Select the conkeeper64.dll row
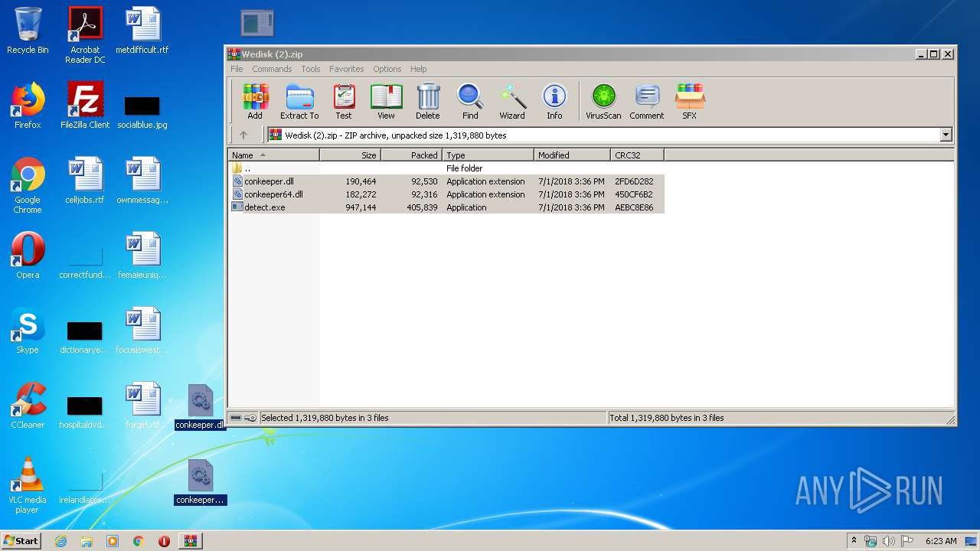The width and height of the screenshot is (980, 551). coord(446,194)
